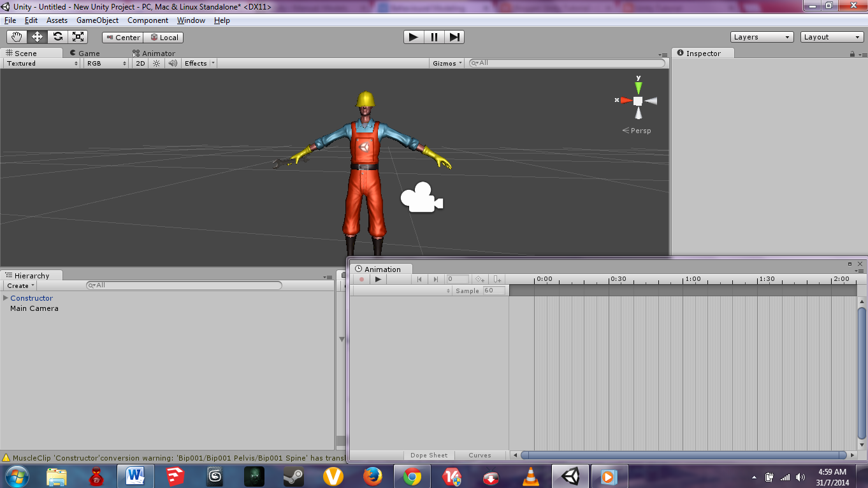Image resolution: width=868 pixels, height=488 pixels.
Task: Select the Move tool
Action: 37,36
